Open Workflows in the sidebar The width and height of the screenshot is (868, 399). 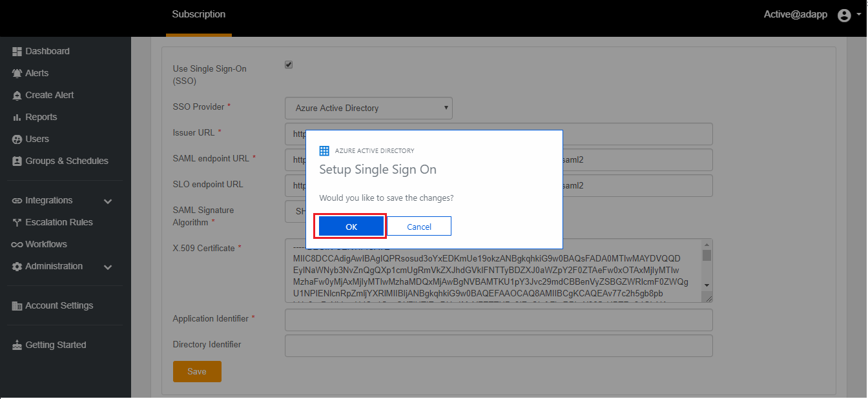(x=46, y=244)
